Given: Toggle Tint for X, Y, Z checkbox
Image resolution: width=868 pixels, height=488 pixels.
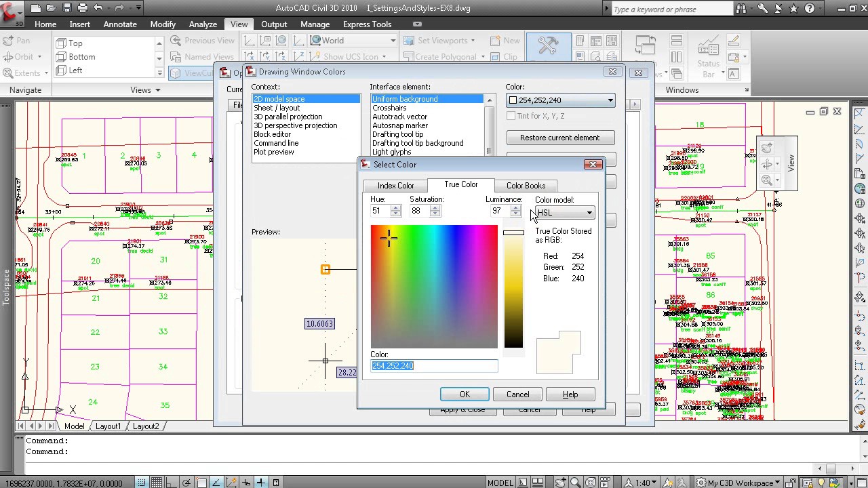Looking at the screenshot, I should click(511, 116).
